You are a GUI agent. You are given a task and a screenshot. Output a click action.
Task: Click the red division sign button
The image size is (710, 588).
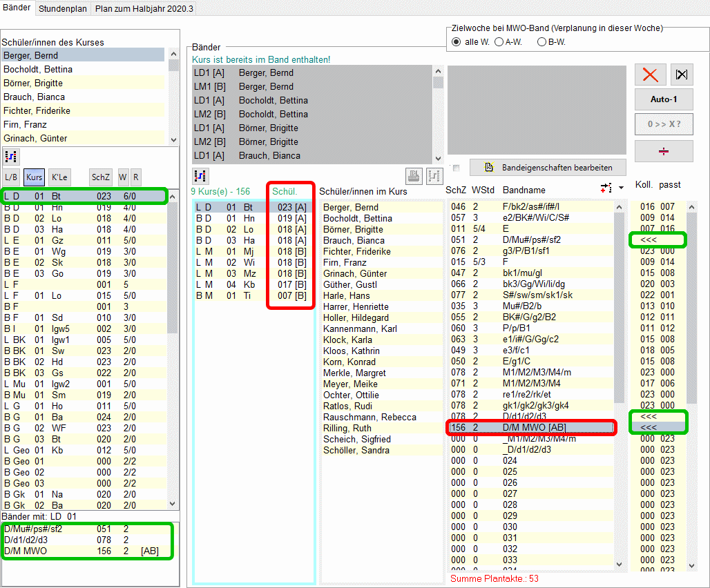pyautogui.click(x=664, y=151)
